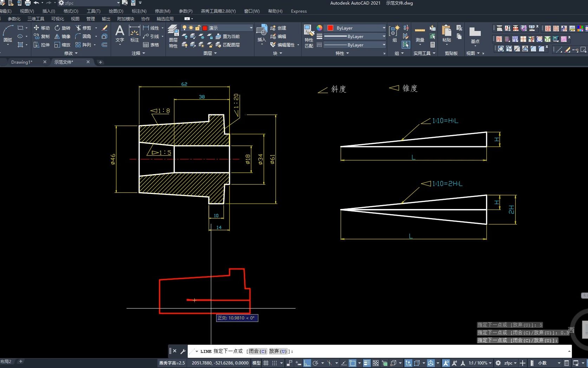This screenshot has height=368, width=588.
Task: Open the Express menu
Action: [x=299, y=11]
